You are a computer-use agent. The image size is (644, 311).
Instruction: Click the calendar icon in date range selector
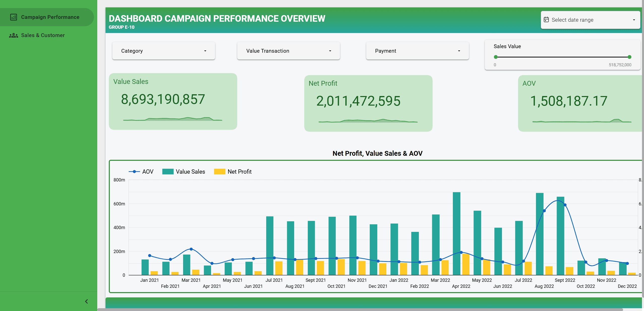click(546, 20)
